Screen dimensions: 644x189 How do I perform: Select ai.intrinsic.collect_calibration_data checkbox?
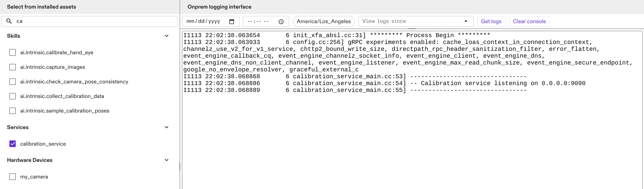(x=13, y=96)
